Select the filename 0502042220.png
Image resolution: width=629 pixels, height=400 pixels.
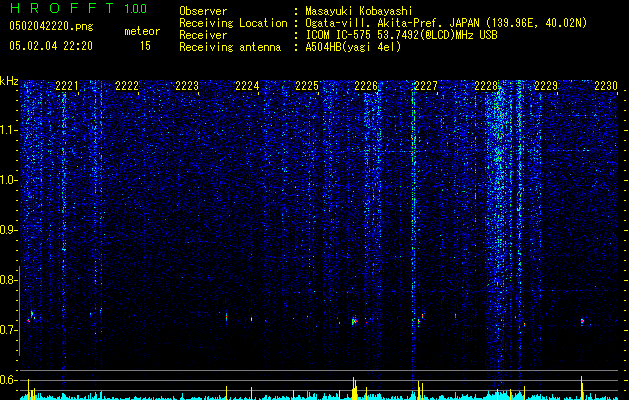click(x=51, y=27)
